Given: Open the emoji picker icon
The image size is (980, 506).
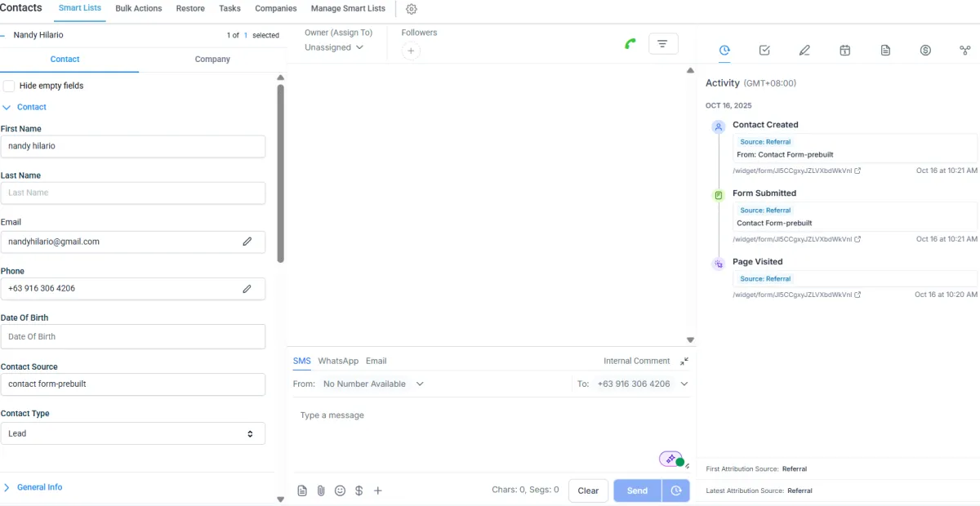Looking at the screenshot, I should click(x=340, y=490).
